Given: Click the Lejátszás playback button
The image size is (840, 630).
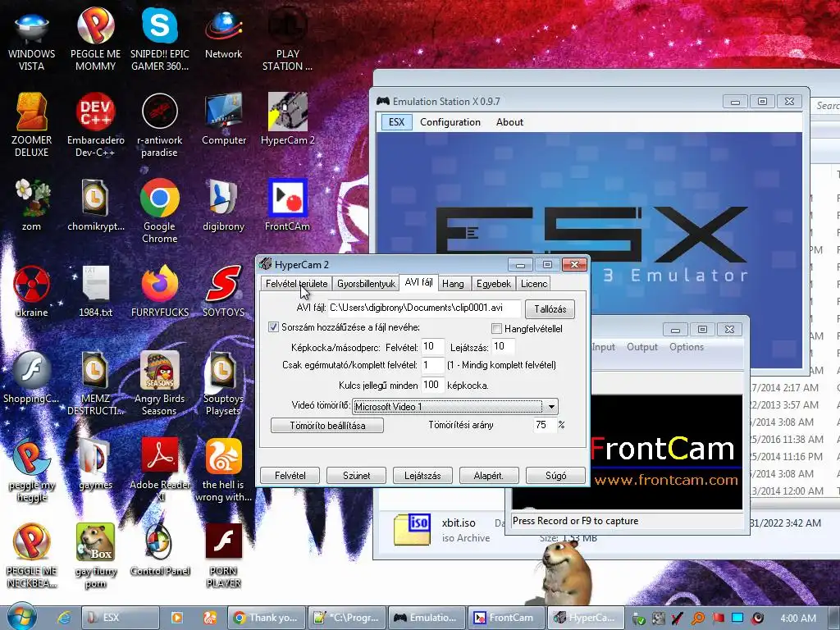Looking at the screenshot, I should [x=422, y=475].
